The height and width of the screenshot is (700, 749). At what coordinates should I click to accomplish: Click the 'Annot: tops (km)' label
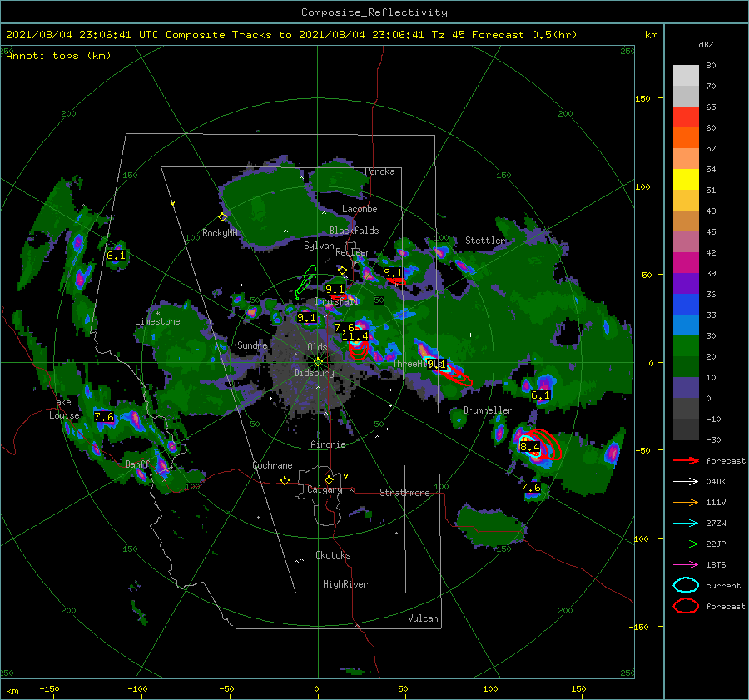[58, 56]
